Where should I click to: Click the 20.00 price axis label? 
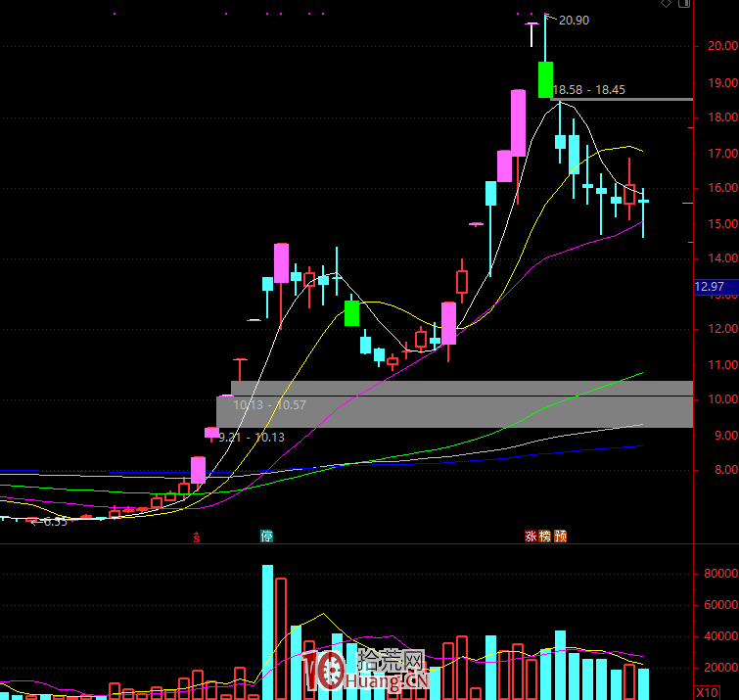point(722,46)
